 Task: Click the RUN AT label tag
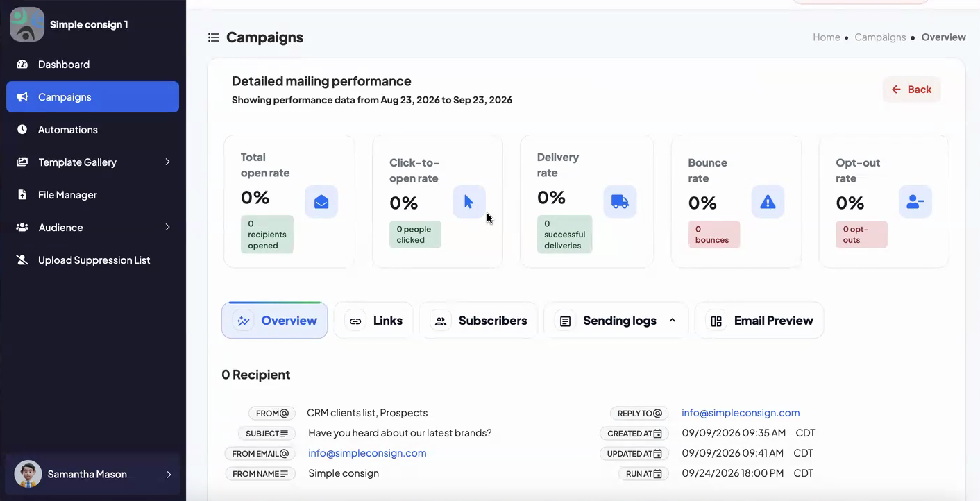pyautogui.click(x=643, y=474)
